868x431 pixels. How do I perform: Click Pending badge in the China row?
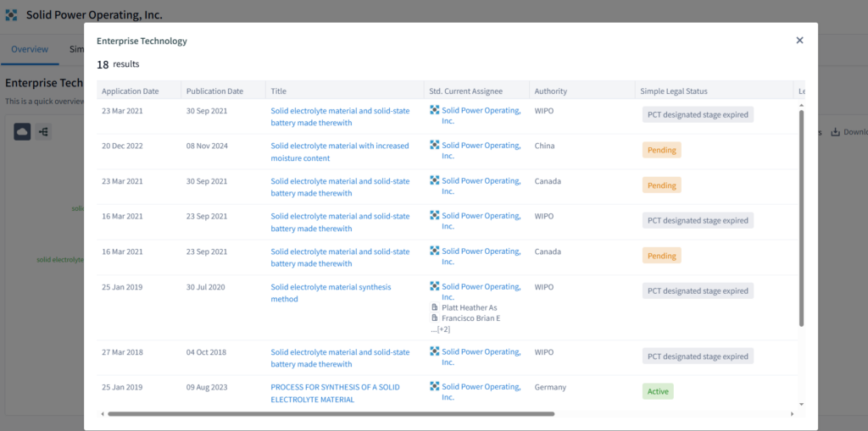[661, 150]
